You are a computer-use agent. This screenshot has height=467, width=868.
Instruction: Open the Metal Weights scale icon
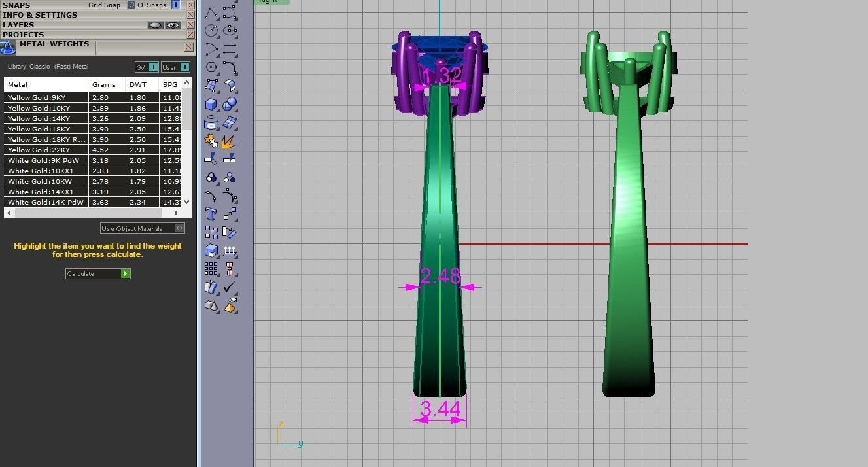tap(8, 47)
